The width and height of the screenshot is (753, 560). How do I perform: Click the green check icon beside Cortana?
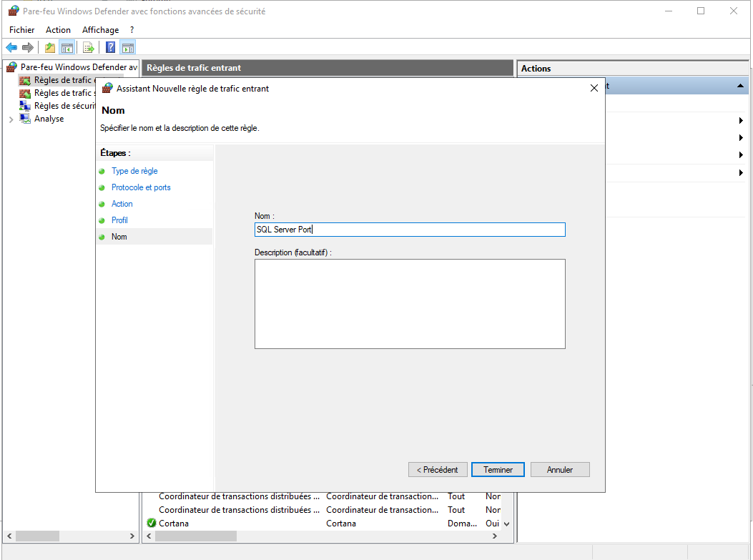click(151, 523)
